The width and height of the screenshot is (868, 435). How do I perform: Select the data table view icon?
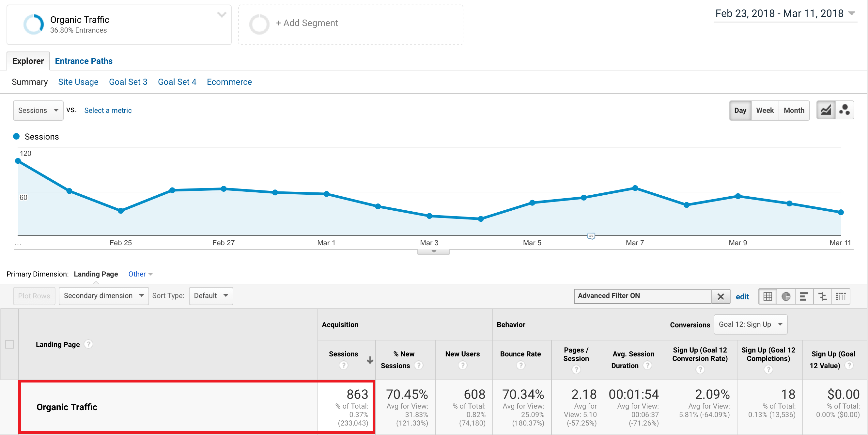click(767, 296)
